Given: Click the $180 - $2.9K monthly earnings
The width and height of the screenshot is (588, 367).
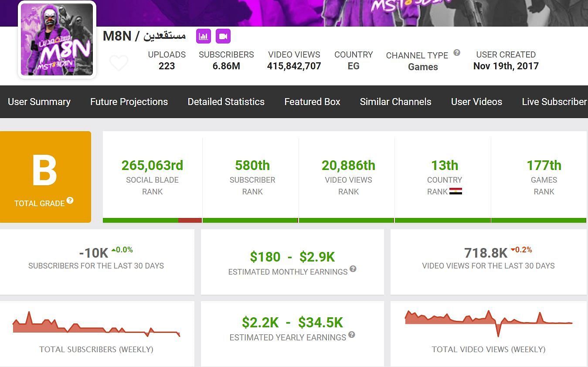Looking at the screenshot, I should click(292, 257).
